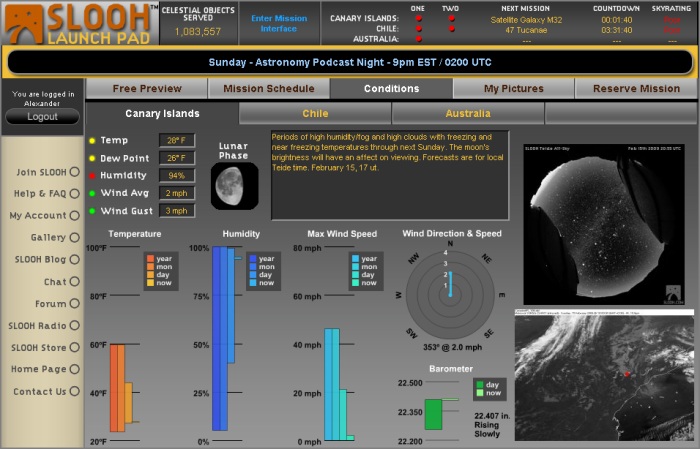Click the Temperature year color swatch
The image size is (700, 449).
pos(150,258)
